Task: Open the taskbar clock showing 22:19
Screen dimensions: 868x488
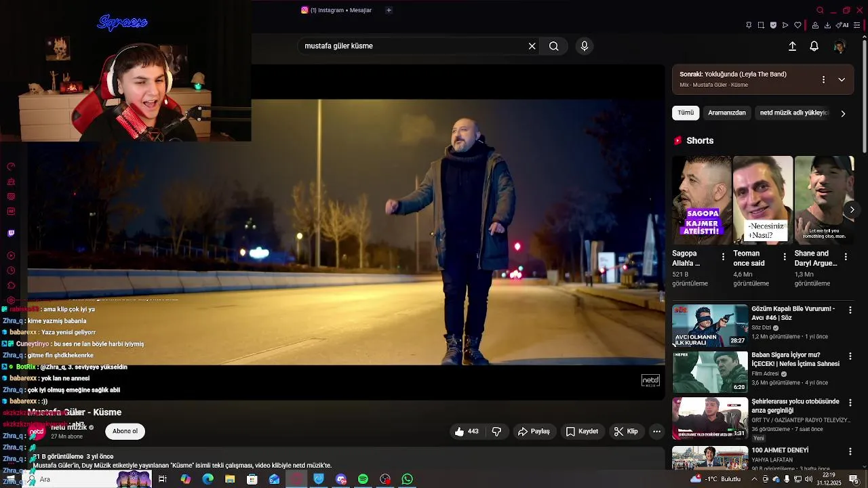Action: 829,479
